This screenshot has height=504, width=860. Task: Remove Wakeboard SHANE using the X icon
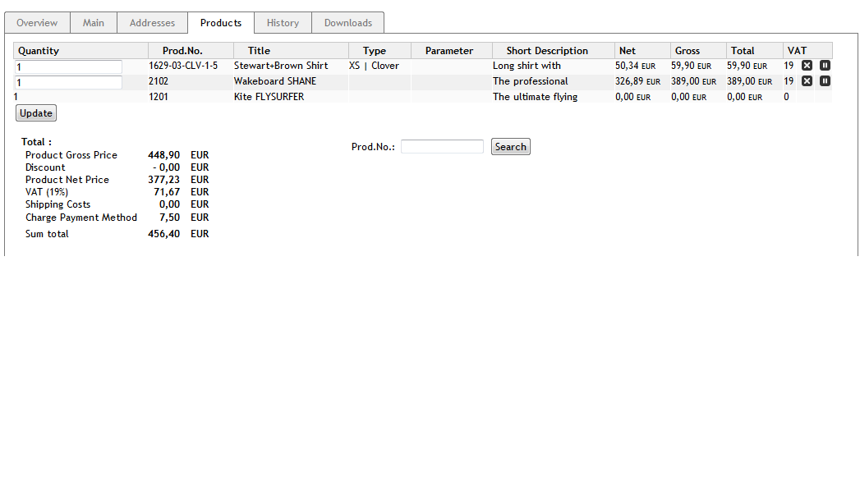click(x=807, y=81)
